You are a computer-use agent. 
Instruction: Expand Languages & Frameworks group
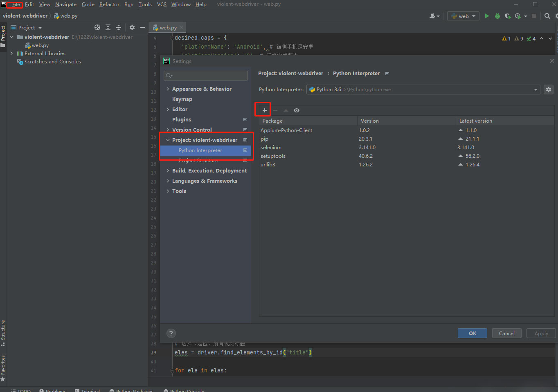168,181
